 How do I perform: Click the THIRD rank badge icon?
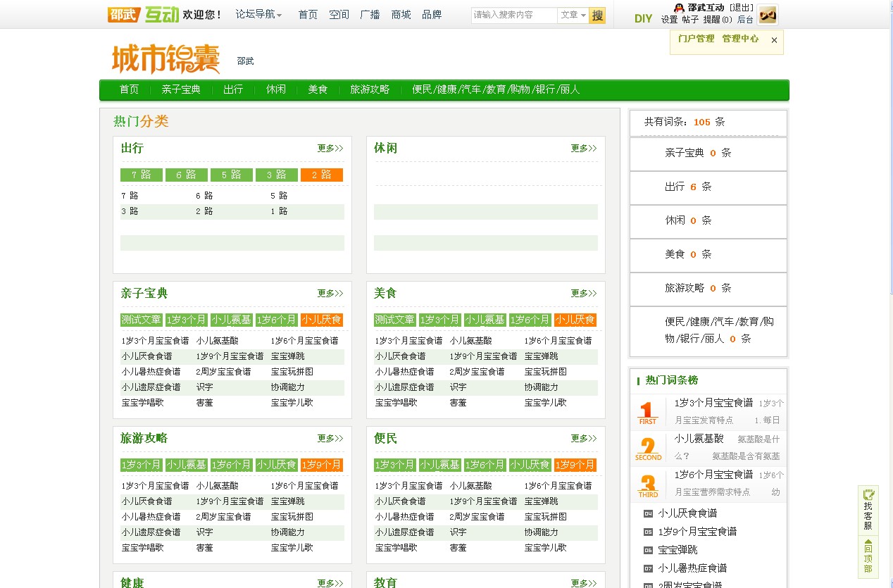(x=648, y=486)
